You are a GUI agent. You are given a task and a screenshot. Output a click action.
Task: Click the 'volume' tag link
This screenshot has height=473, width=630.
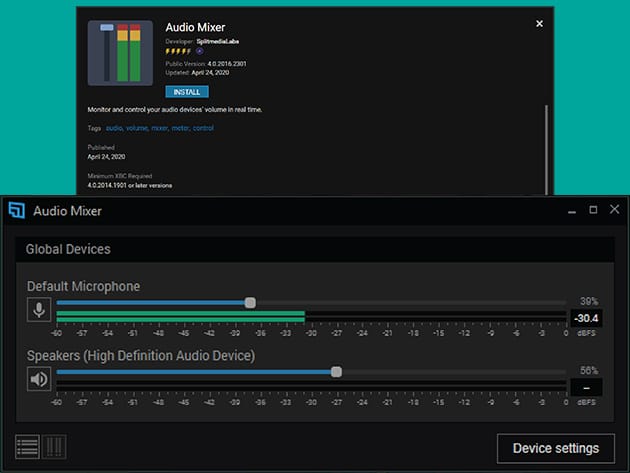[137, 128]
